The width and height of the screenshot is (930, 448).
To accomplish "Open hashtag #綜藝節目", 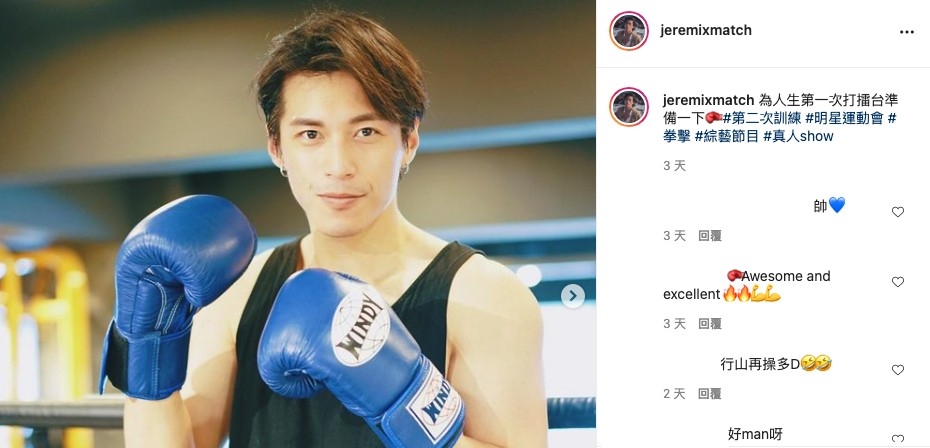I will pyautogui.click(x=727, y=136).
